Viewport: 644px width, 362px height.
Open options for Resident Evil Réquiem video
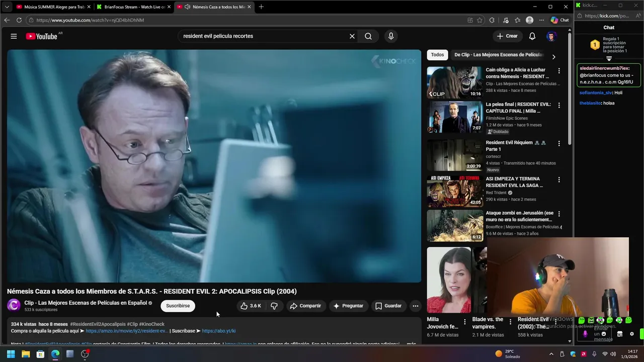tap(559, 143)
